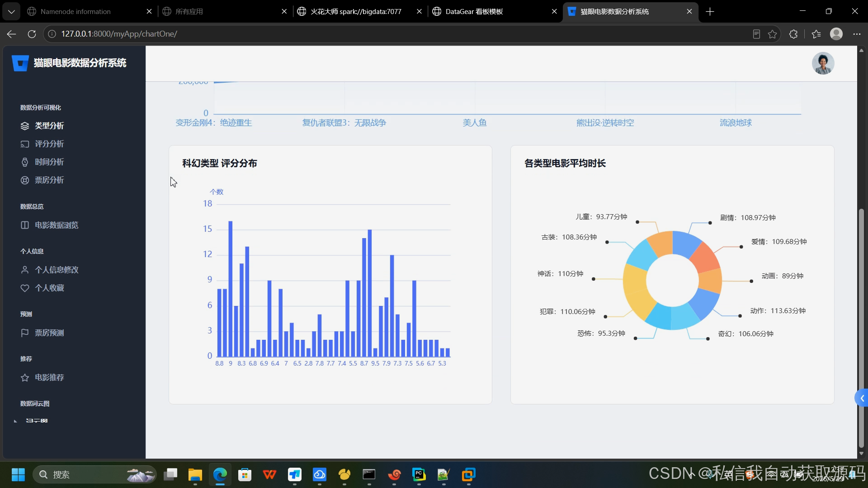Open Microsoft Edge from the taskbar
Screen dimensions: 868x488
[x=220, y=475]
